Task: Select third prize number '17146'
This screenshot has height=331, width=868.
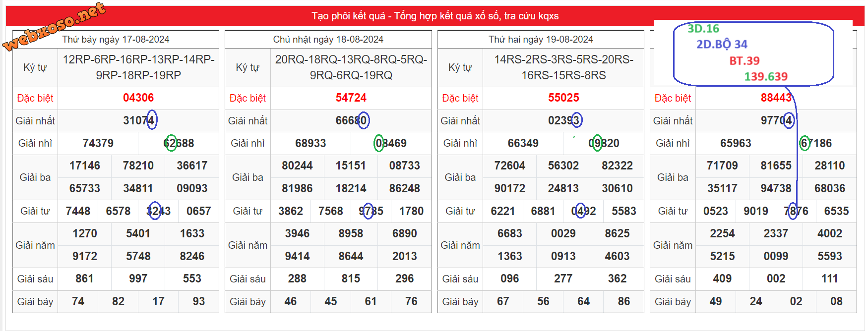Action: (x=84, y=165)
